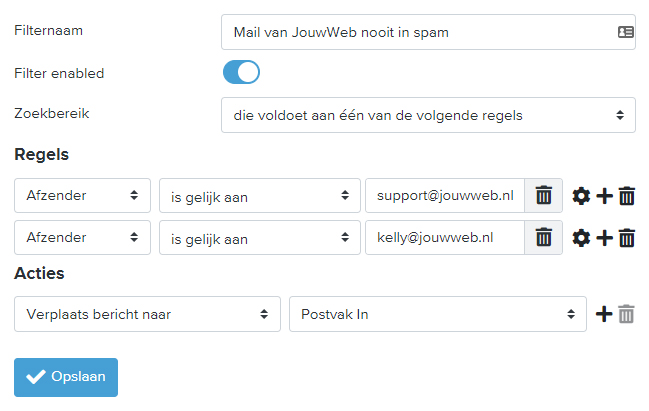Open the Zoekbereik dropdown
649x411 pixels.
428,115
